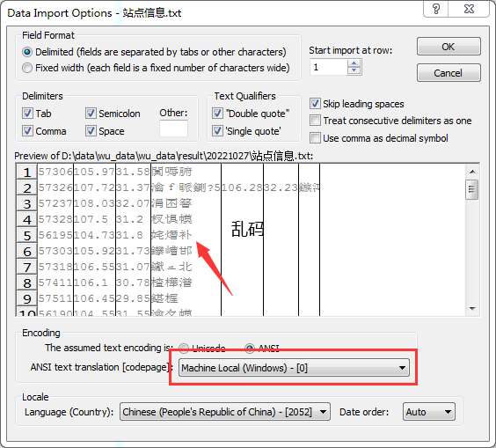496x448 pixels.
Task: Select the Fixed width field format
Action: click(x=27, y=68)
